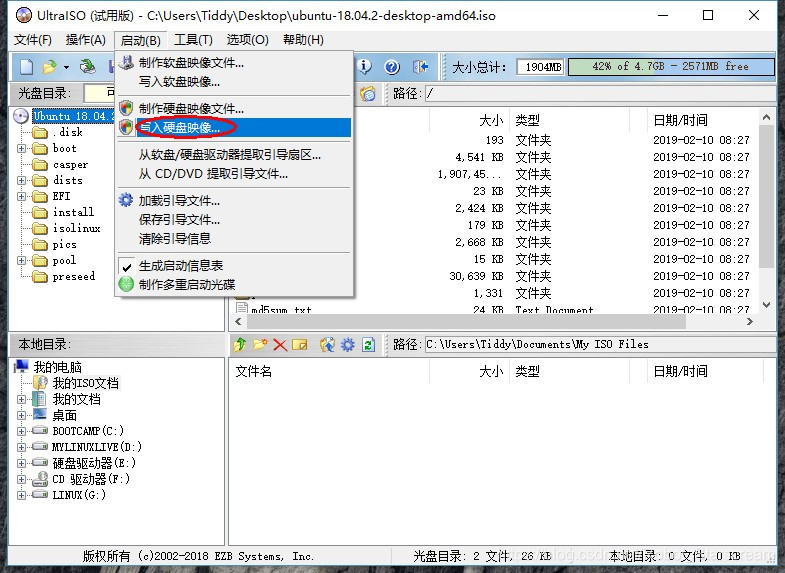The width and height of the screenshot is (785, 573).
Task: Click the blue info toolbar icon
Action: click(365, 67)
